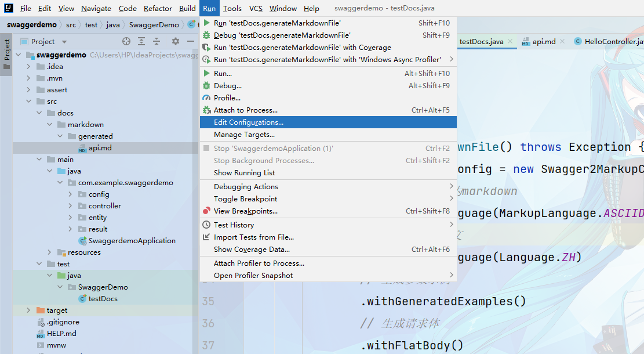Expand the assert folder
644x354 pixels.
point(28,89)
